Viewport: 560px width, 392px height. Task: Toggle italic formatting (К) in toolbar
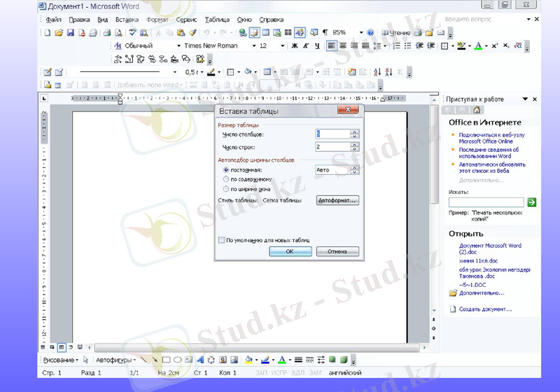[306, 46]
